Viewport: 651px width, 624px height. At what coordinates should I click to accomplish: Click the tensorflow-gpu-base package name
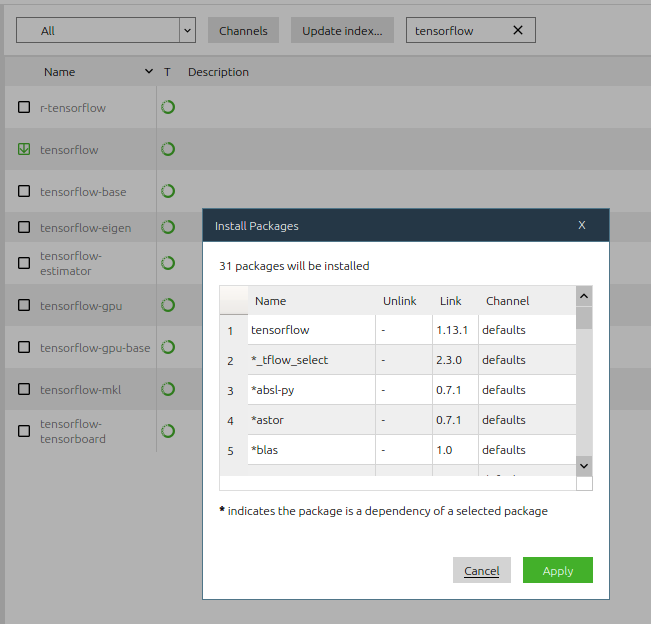click(x=95, y=348)
